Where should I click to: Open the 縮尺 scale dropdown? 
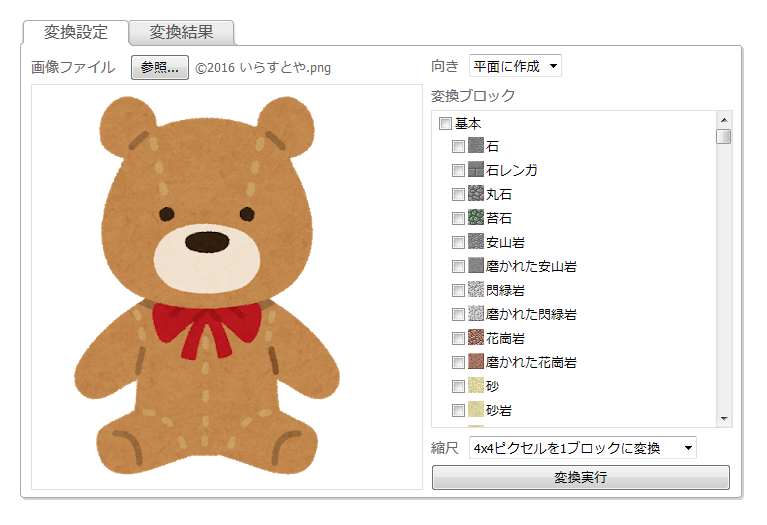click(x=582, y=448)
